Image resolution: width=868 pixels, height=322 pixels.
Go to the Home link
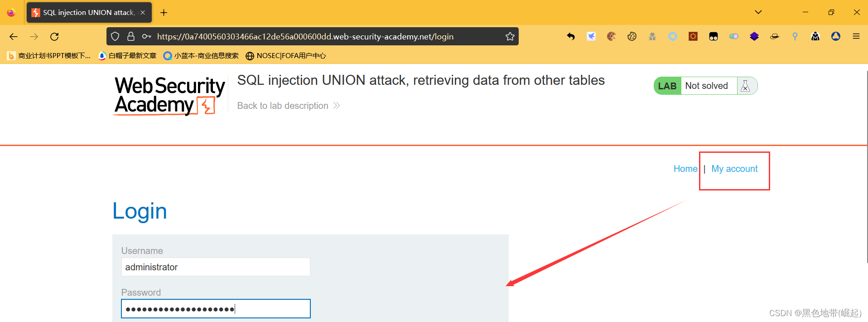click(x=685, y=169)
